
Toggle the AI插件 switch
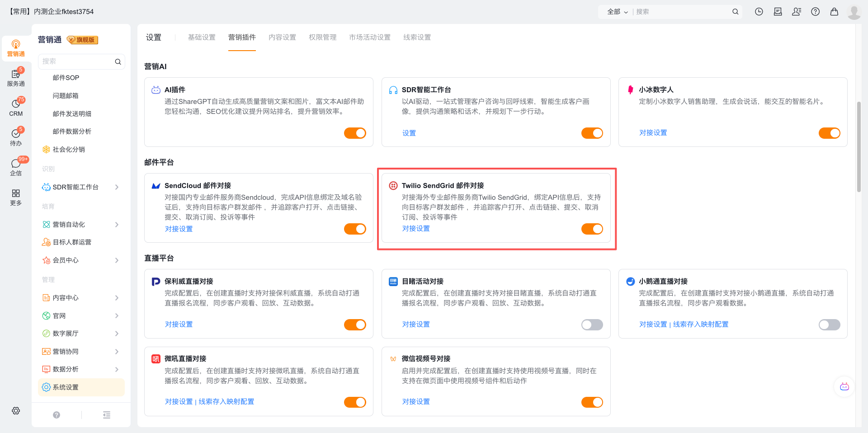coord(355,133)
